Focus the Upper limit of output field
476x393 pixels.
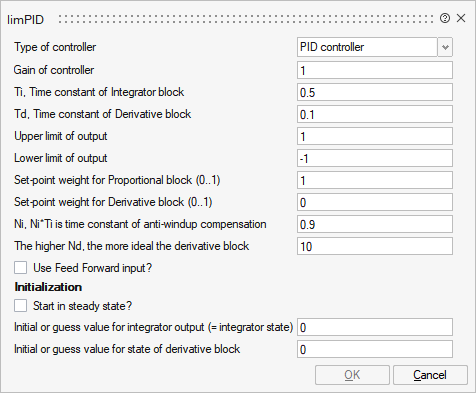(375, 136)
